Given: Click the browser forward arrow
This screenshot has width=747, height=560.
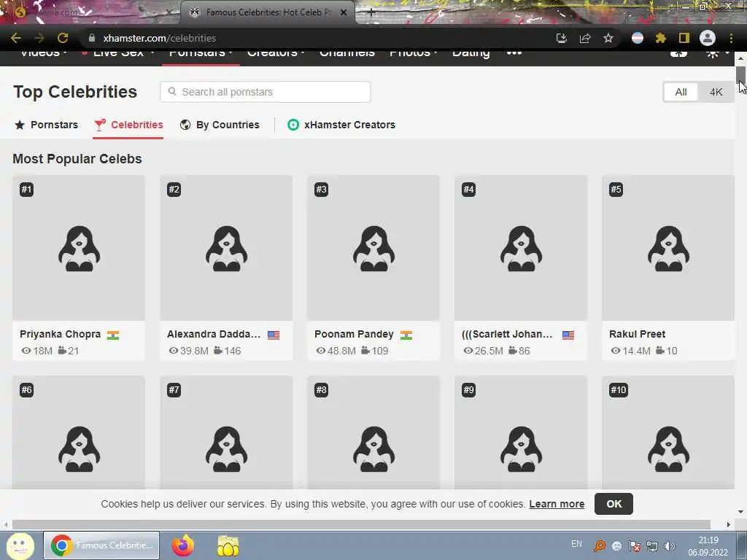Looking at the screenshot, I should tap(39, 38).
